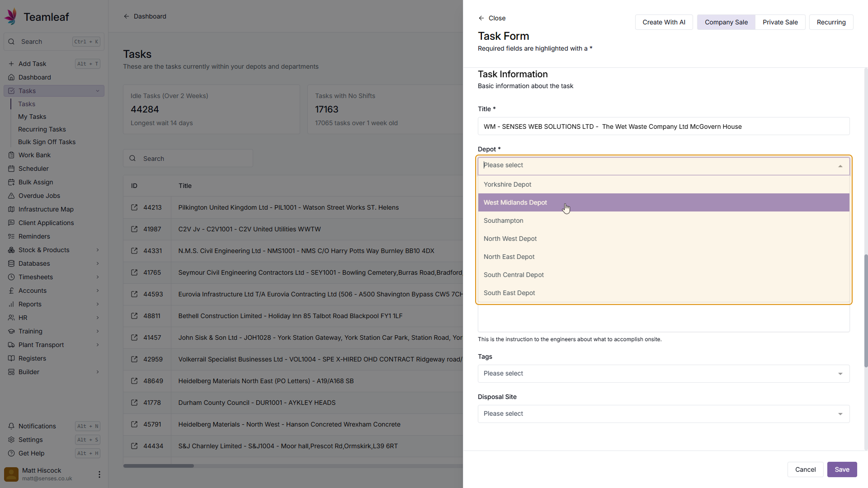Click the Recurring button
The width and height of the screenshot is (868, 488).
pyautogui.click(x=831, y=22)
